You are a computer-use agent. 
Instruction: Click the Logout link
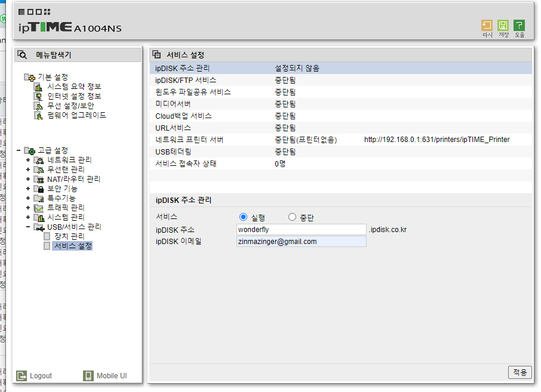click(41, 376)
